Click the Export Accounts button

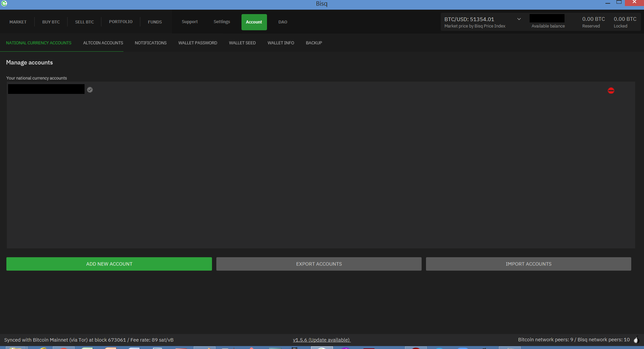(319, 264)
